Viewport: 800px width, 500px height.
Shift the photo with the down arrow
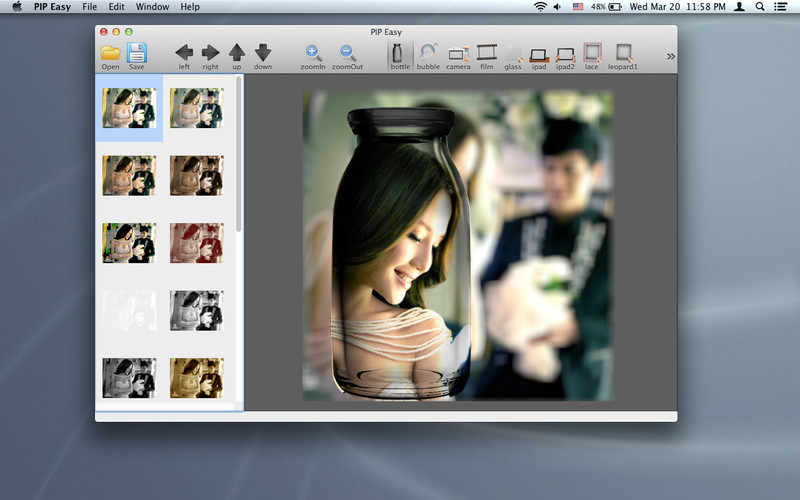[263, 56]
